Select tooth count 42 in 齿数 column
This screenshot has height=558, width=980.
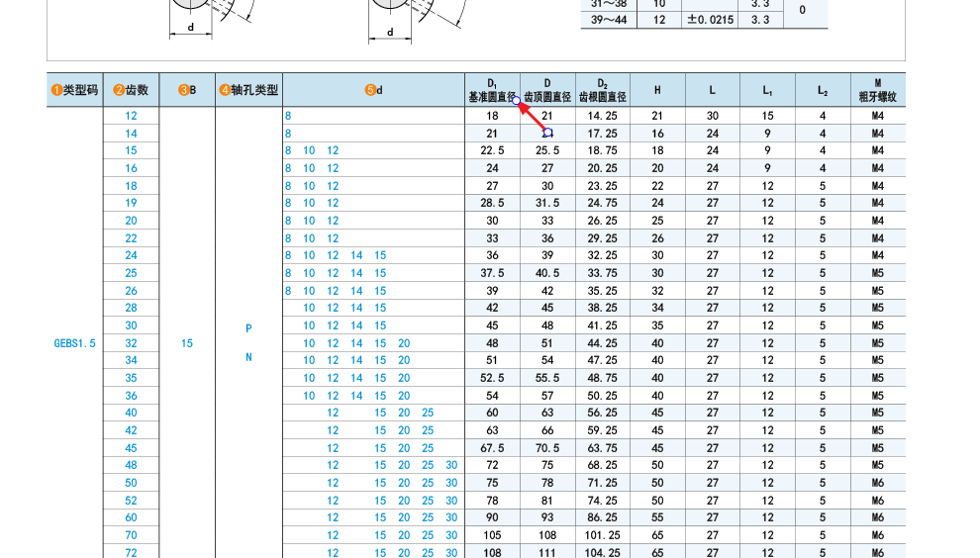pos(131,430)
